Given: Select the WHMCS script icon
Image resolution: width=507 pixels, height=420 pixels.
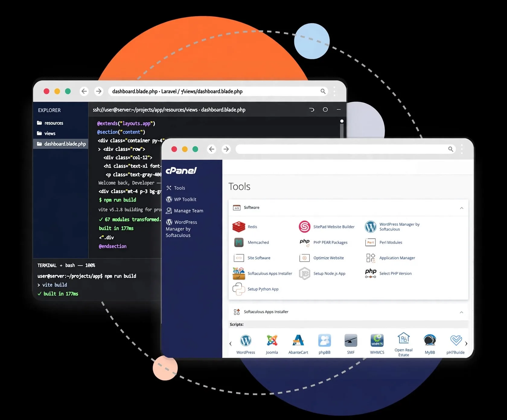Looking at the screenshot, I should coord(377,341).
